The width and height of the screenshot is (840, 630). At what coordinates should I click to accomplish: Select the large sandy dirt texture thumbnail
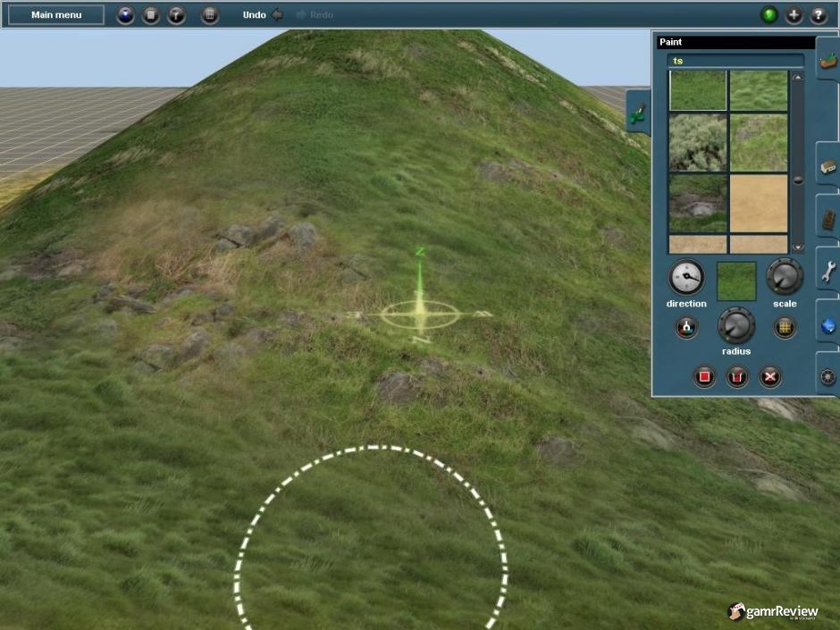759,204
